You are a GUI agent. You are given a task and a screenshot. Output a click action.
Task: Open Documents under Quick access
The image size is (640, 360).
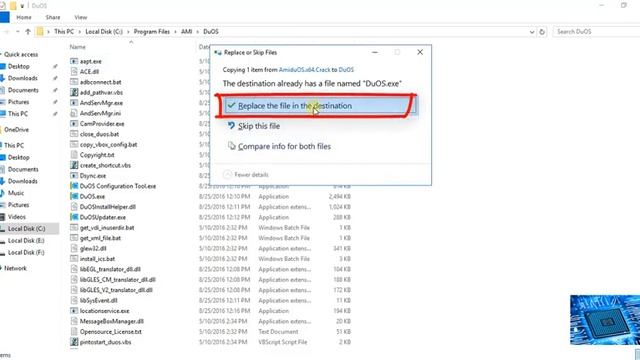23,90
